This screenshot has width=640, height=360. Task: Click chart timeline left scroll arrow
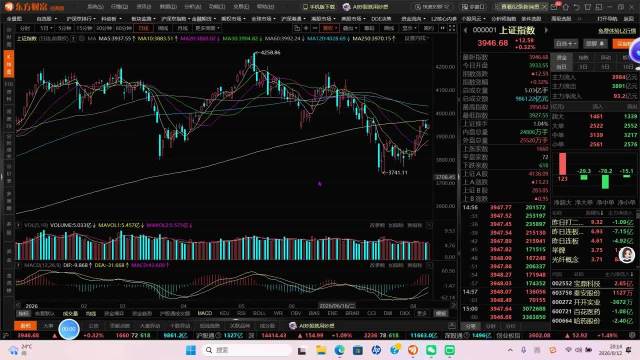[18, 305]
